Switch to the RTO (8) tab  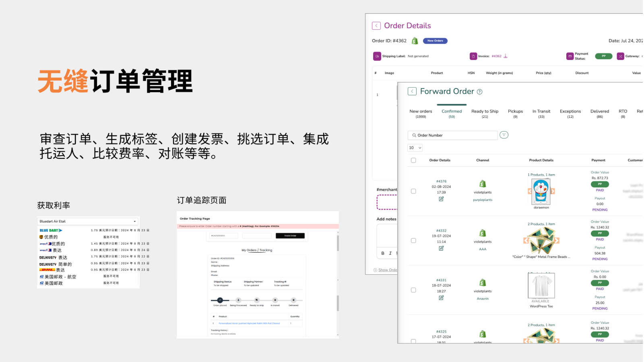(623, 114)
